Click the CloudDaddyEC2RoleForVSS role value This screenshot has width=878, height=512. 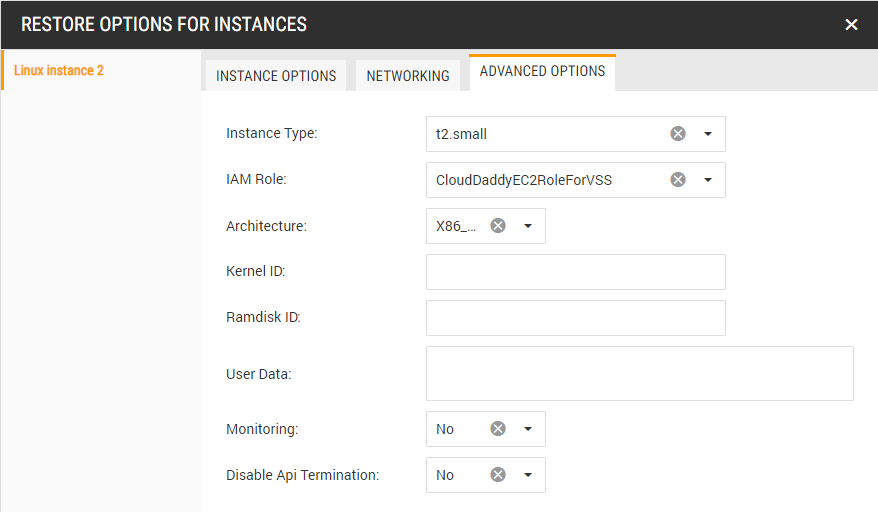tap(524, 180)
